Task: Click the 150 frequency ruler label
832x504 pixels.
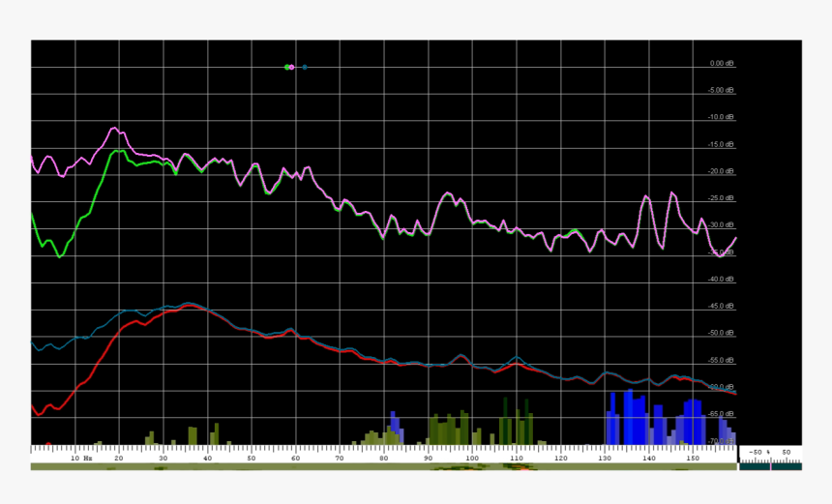Action: click(x=693, y=458)
